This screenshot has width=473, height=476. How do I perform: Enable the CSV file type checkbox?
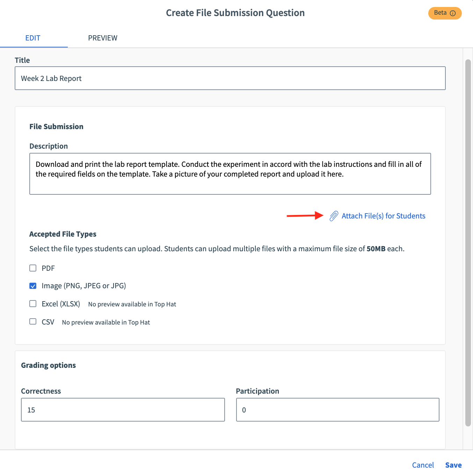coord(32,321)
